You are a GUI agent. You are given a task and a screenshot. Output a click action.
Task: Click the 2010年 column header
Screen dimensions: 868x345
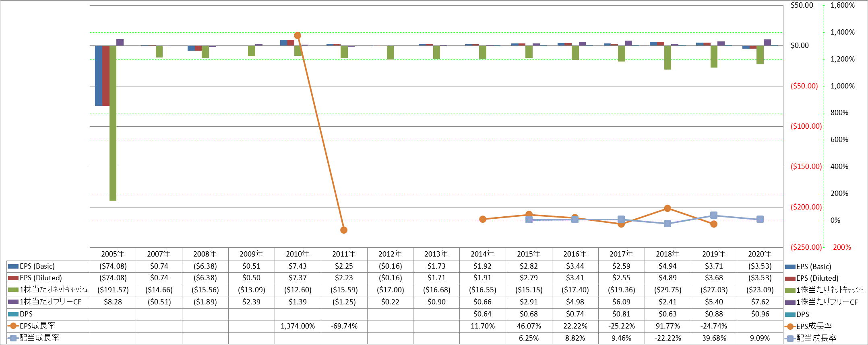pos(298,254)
